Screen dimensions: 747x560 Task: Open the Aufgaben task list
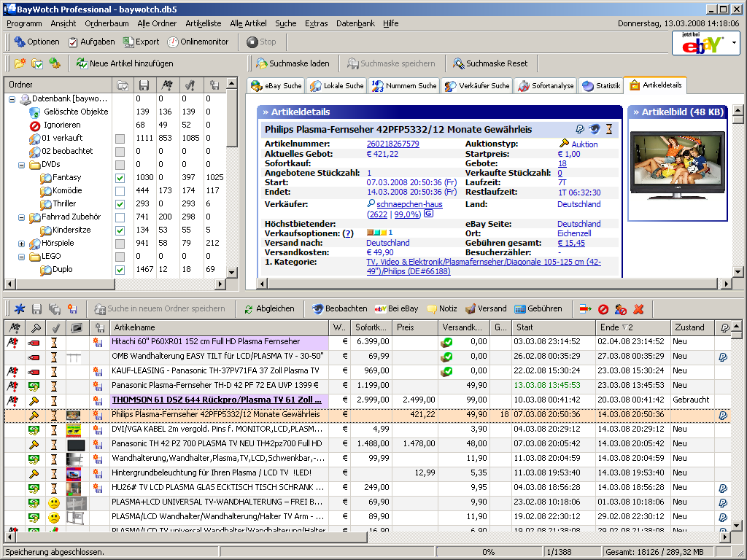tap(91, 42)
